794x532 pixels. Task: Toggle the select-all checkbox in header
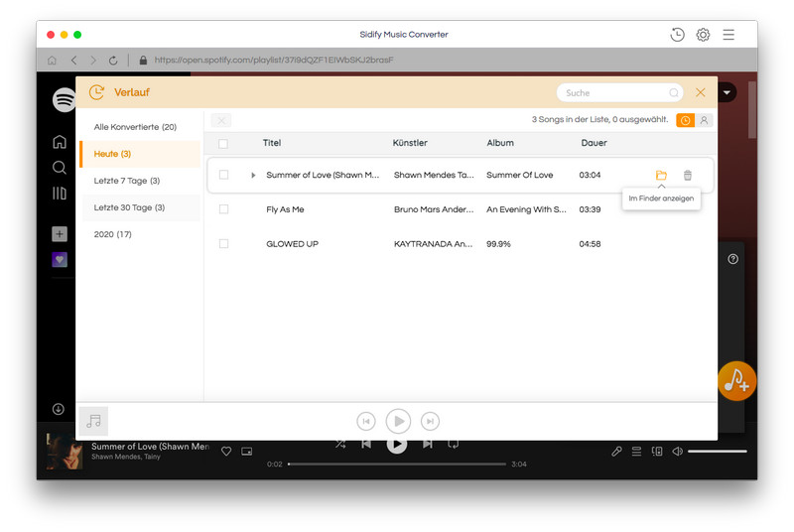[x=223, y=144]
